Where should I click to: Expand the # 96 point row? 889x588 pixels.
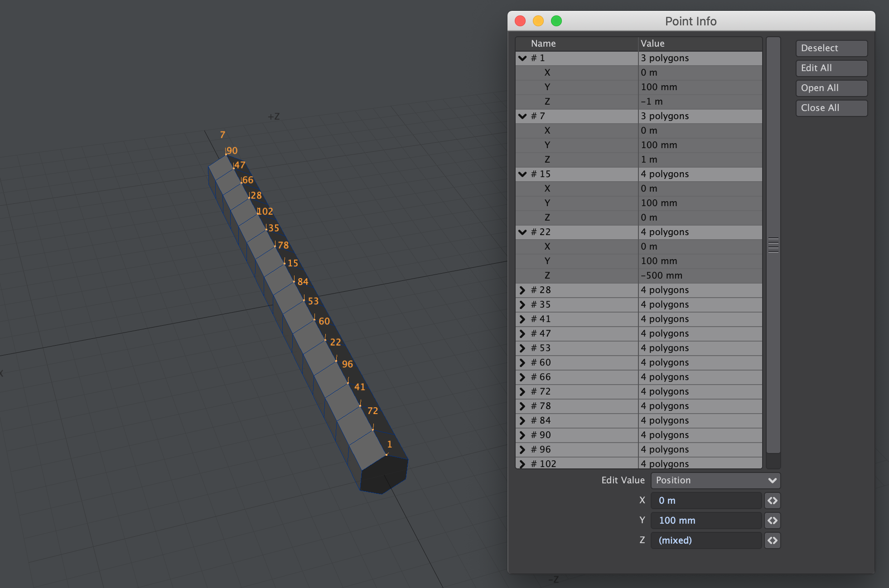coord(522,449)
